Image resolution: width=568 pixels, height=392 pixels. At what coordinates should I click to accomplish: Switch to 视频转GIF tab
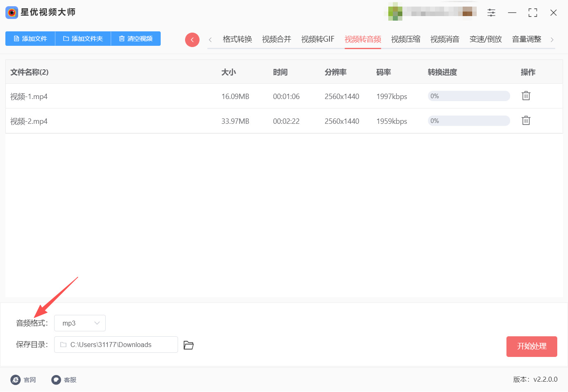coord(318,39)
